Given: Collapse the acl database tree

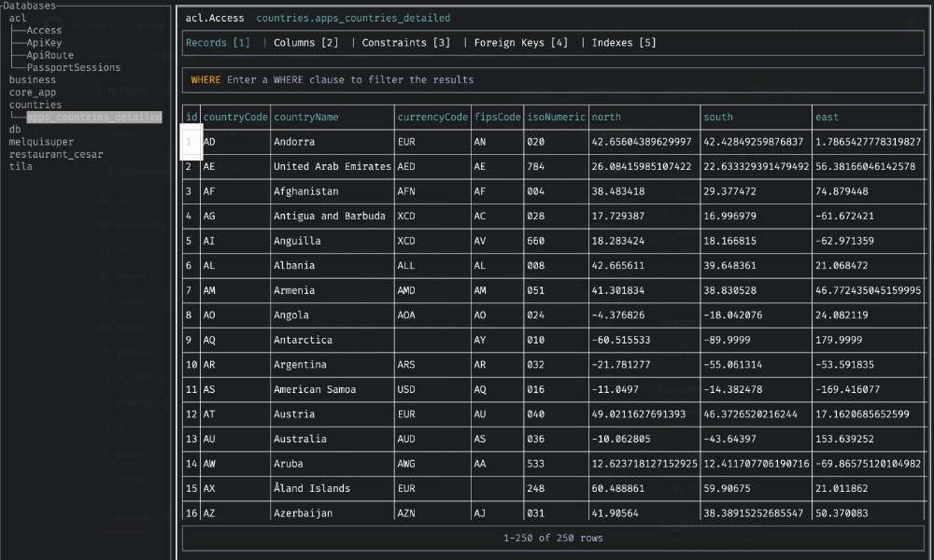Looking at the screenshot, I should pyautogui.click(x=17, y=17).
